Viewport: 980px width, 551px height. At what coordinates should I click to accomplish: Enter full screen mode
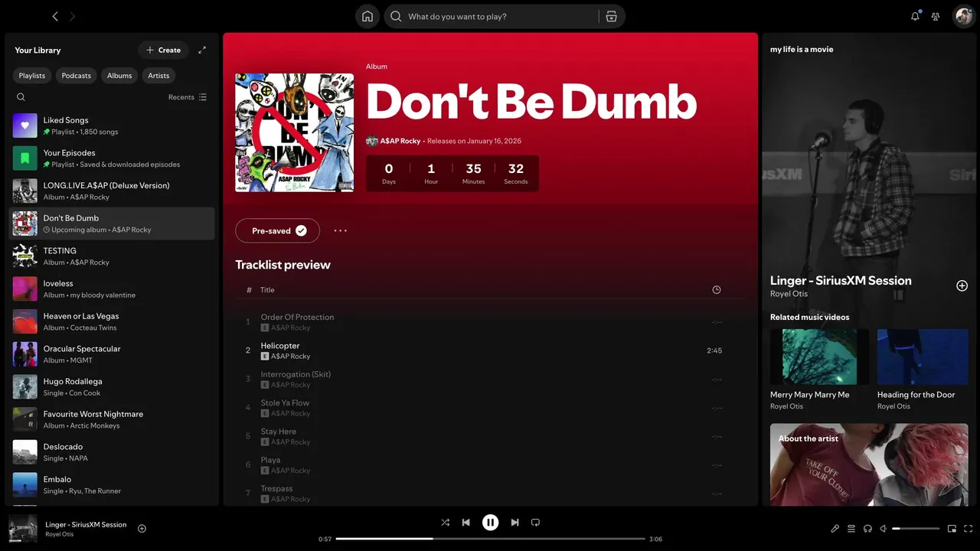coord(969,528)
